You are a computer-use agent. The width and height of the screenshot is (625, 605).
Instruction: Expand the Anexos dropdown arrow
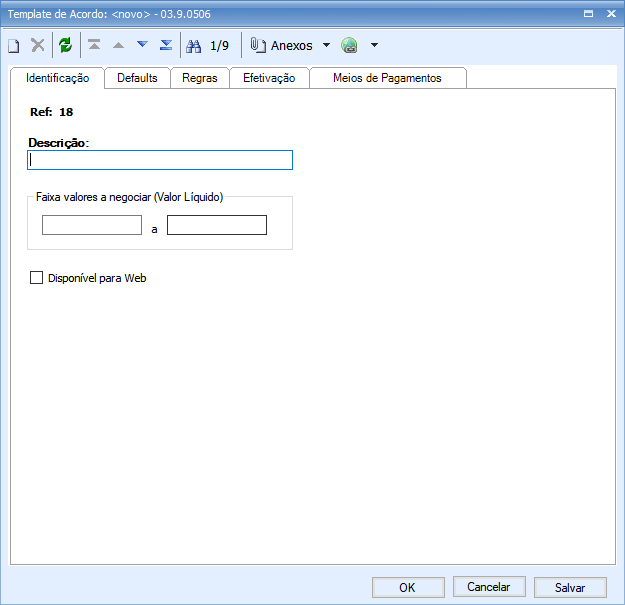tap(326, 45)
